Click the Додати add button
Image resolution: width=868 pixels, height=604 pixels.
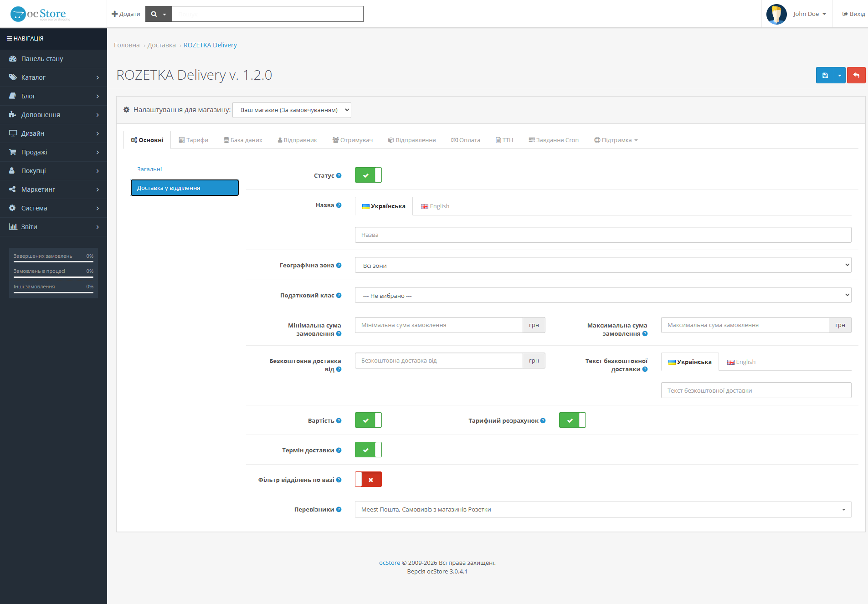(x=126, y=14)
